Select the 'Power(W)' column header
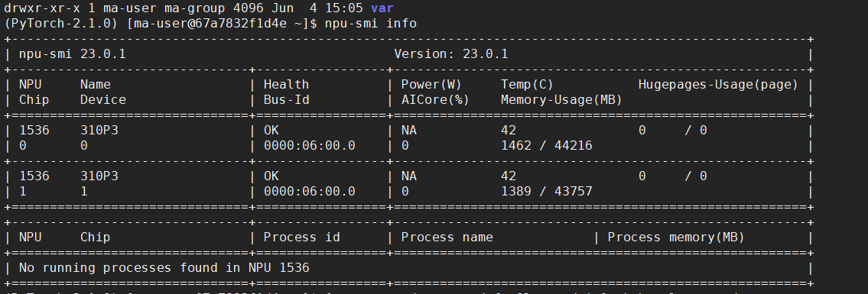Image resolution: width=868 pixels, height=294 pixels. 431,85
